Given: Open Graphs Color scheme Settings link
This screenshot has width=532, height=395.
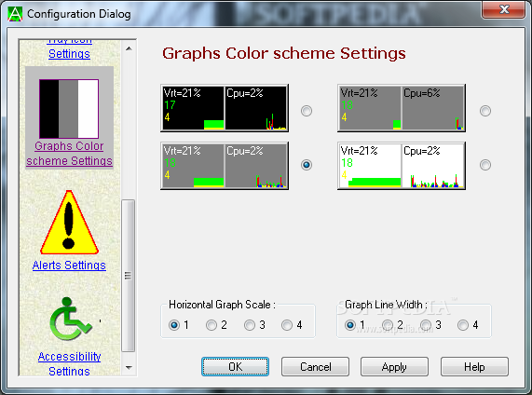Looking at the screenshot, I should pyautogui.click(x=69, y=153).
